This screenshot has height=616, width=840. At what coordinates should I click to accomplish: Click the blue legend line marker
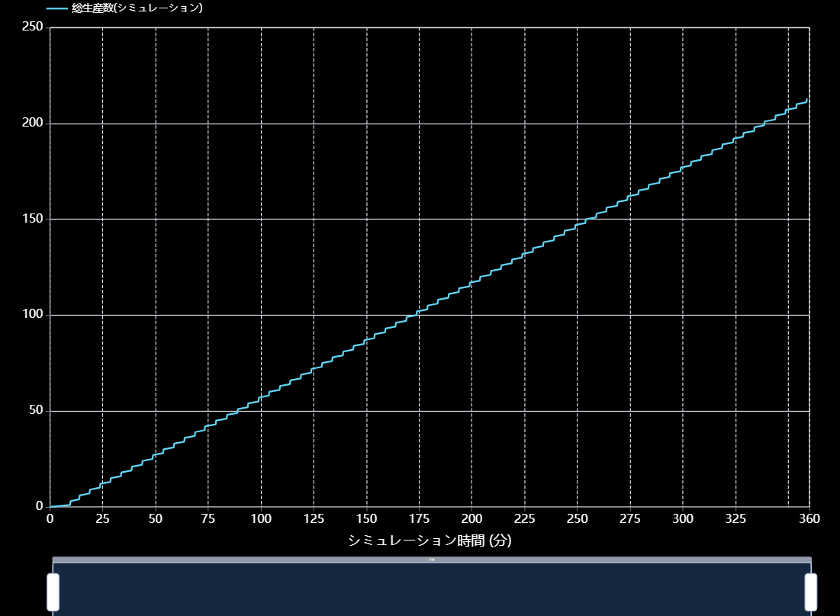[x=56, y=8]
